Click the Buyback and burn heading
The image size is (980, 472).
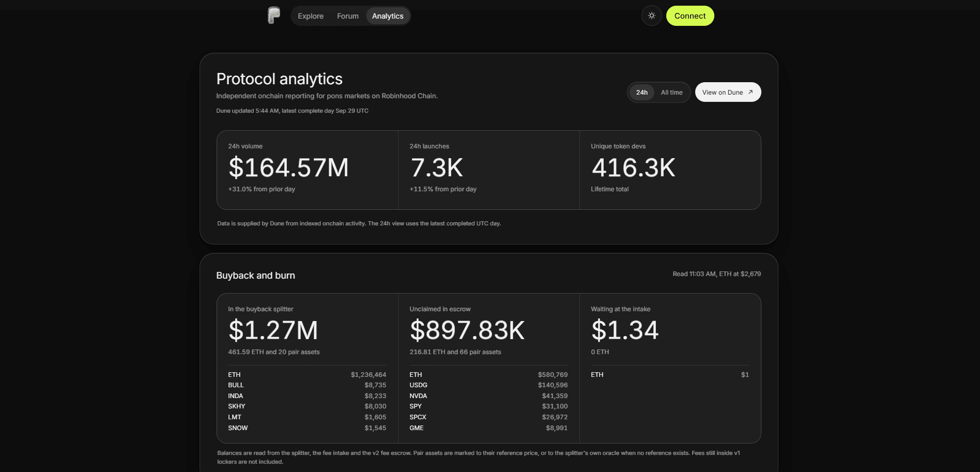click(255, 276)
